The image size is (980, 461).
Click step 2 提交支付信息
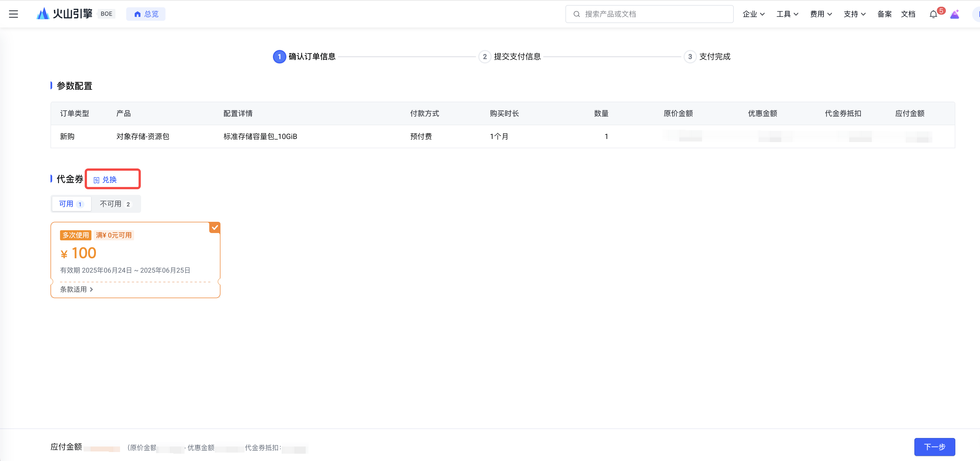tap(510, 57)
